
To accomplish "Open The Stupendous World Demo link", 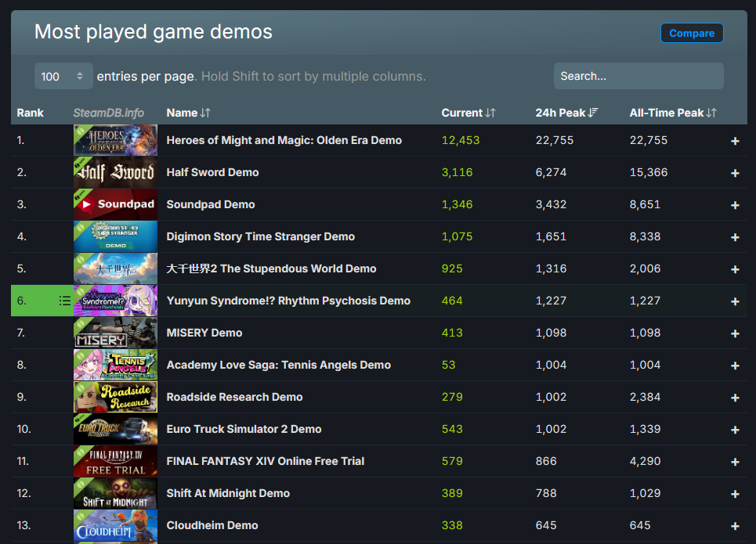I will point(271,268).
